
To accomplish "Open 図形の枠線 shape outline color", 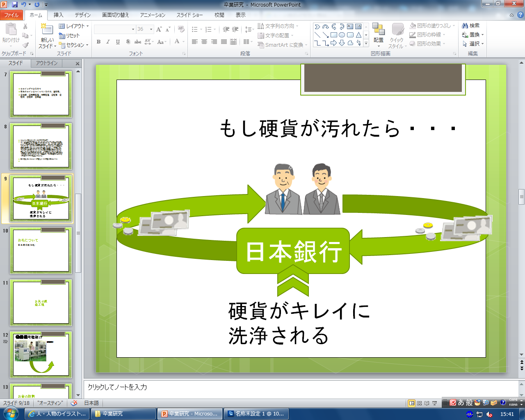I will (427, 35).
